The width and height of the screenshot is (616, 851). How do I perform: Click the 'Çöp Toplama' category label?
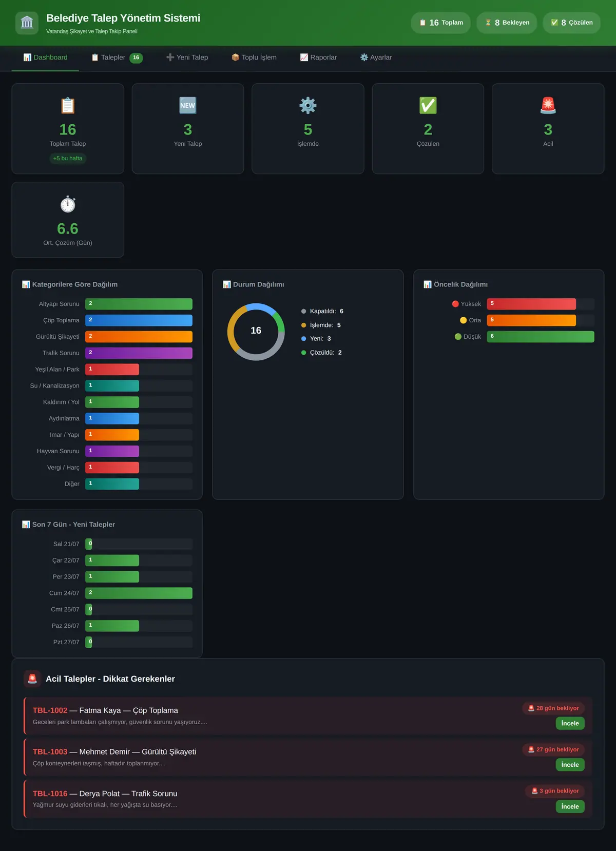tap(61, 320)
